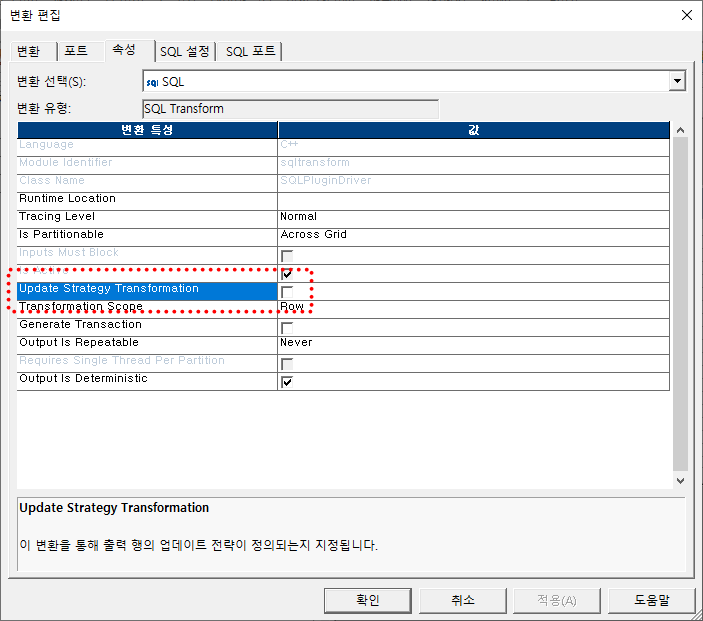The width and height of the screenshot is (703, 621).
Task: Click the Is Partitionable value Across Grid
Action: pos(313,235)
